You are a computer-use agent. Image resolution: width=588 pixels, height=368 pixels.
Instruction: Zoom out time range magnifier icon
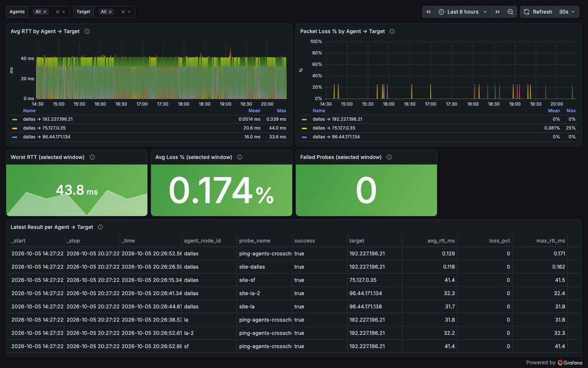point(510,12)
